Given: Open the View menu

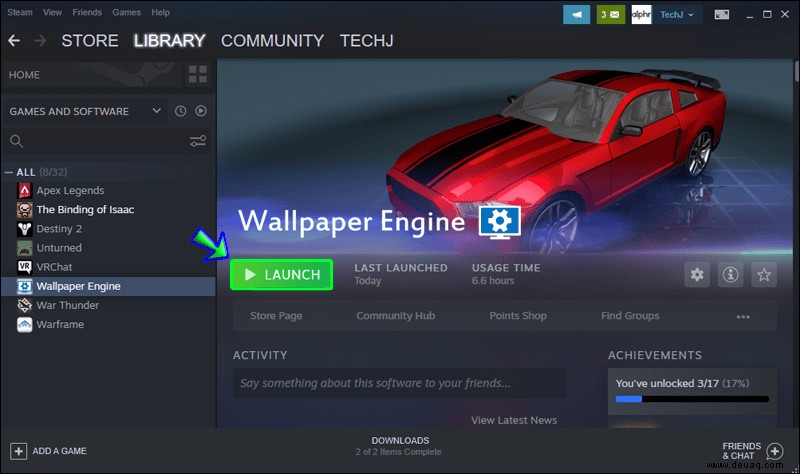Looking at the screenshot, I should 53,12.
